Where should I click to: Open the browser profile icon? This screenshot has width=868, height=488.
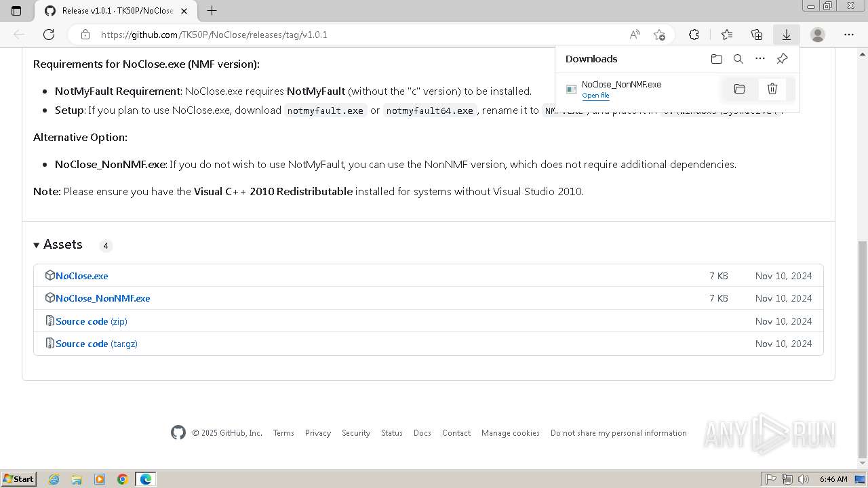point(818,35)
